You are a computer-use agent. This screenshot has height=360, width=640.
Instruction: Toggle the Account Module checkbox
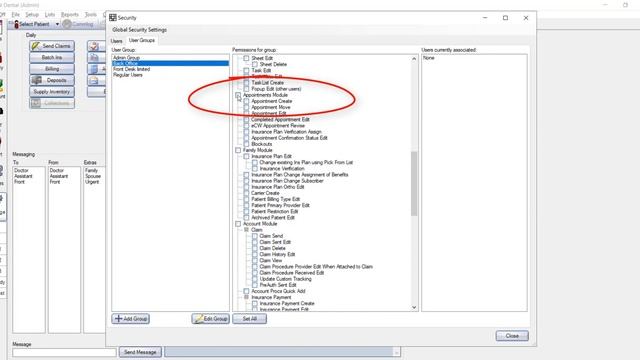coord(238,224)
